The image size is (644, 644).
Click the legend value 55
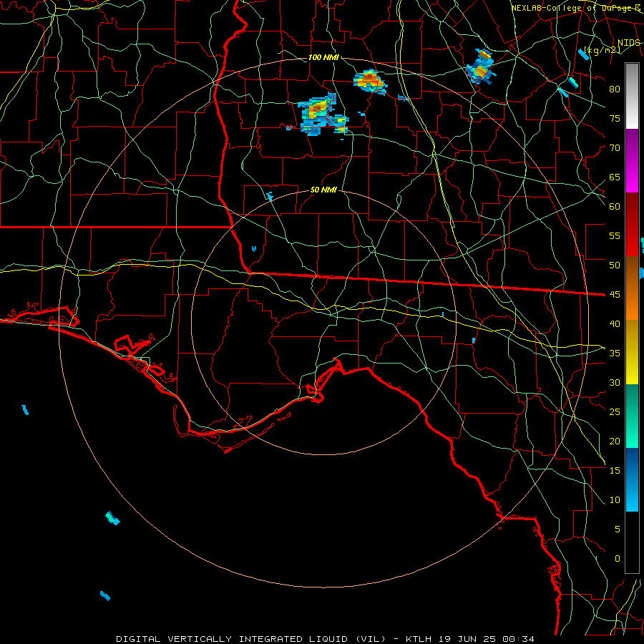point(615,236)
